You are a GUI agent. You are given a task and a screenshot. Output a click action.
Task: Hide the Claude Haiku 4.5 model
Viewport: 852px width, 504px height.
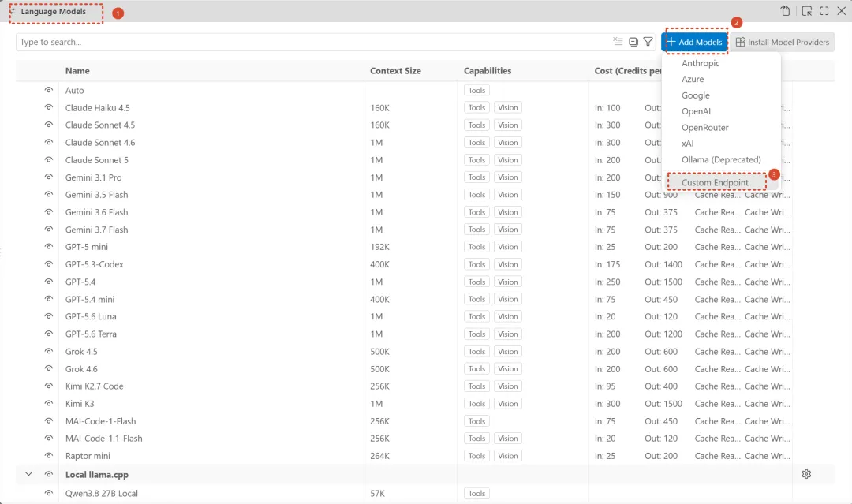point(49,107)
